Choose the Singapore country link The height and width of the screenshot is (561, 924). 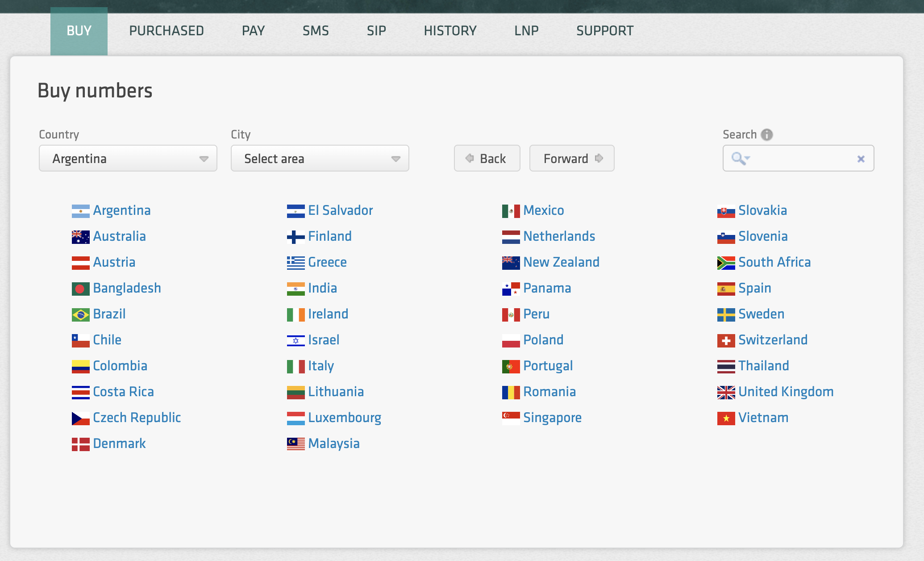pyautogui.click(x=552, y=418)
